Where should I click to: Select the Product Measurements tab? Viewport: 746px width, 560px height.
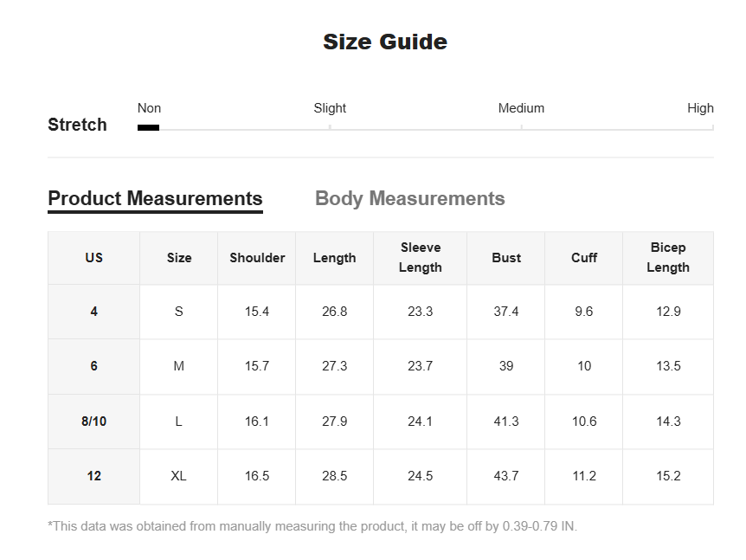pyautogui.click(x=155, y=198)
